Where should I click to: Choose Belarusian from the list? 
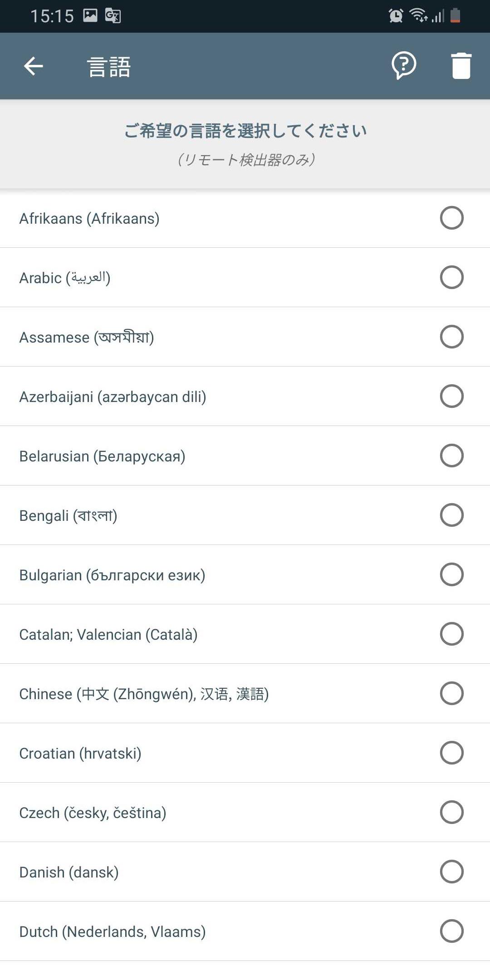[245, 456]
